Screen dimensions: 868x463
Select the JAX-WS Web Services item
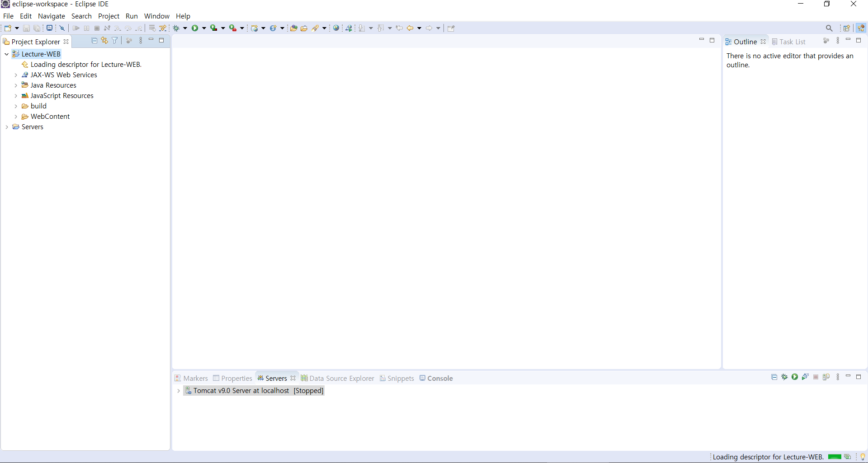point(59,75)
